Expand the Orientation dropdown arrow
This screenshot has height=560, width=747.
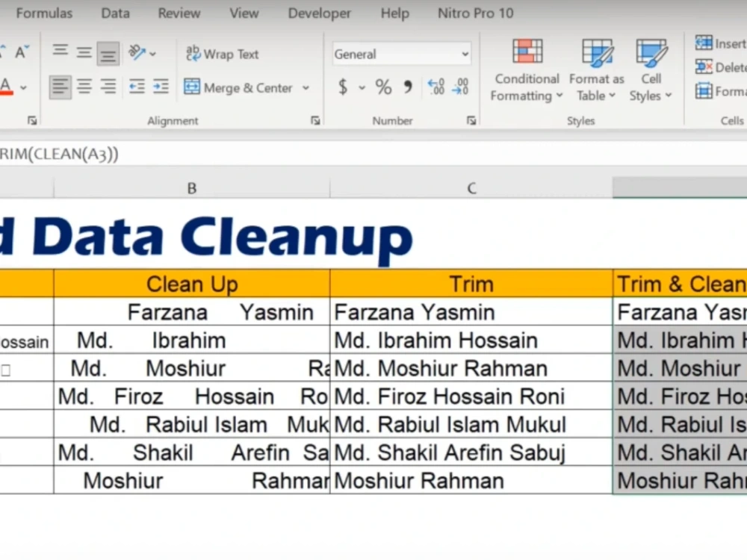click(153, 54)
